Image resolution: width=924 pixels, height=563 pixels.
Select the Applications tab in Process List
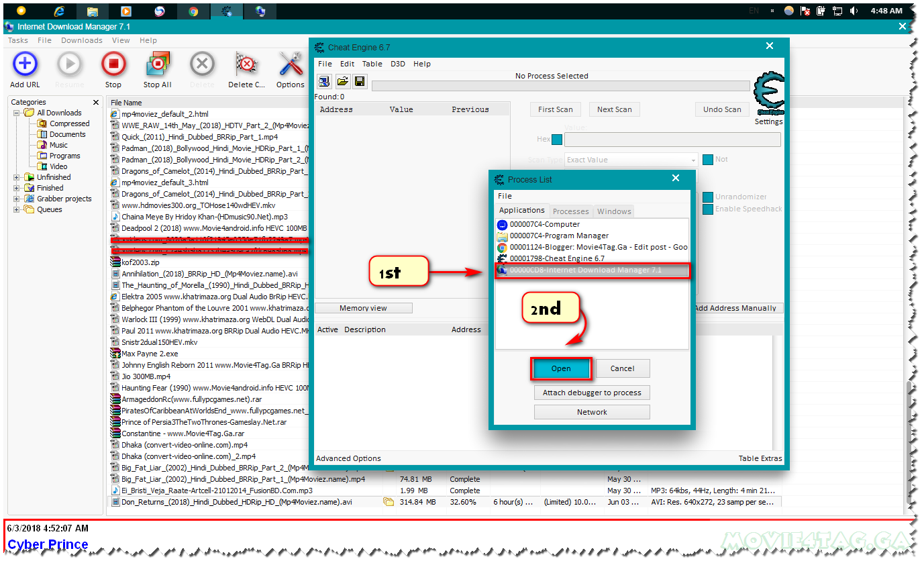[x=522, y=210]
